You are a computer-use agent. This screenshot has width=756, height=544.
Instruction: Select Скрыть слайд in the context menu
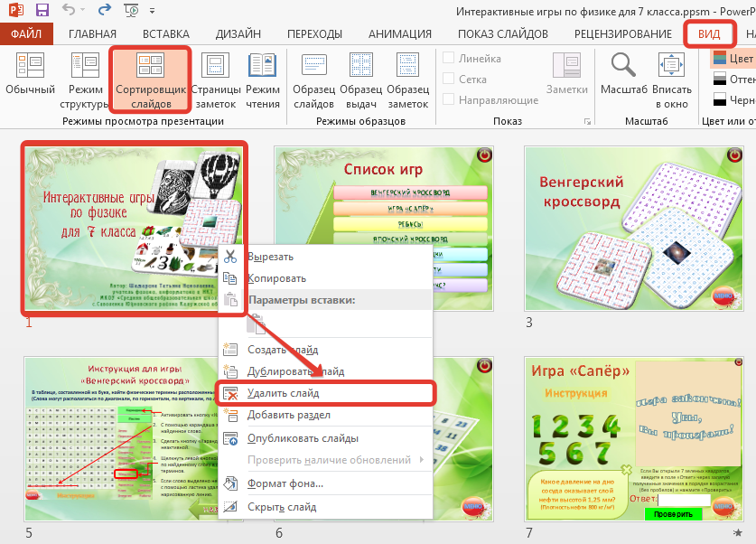click(x=282, y=507)
